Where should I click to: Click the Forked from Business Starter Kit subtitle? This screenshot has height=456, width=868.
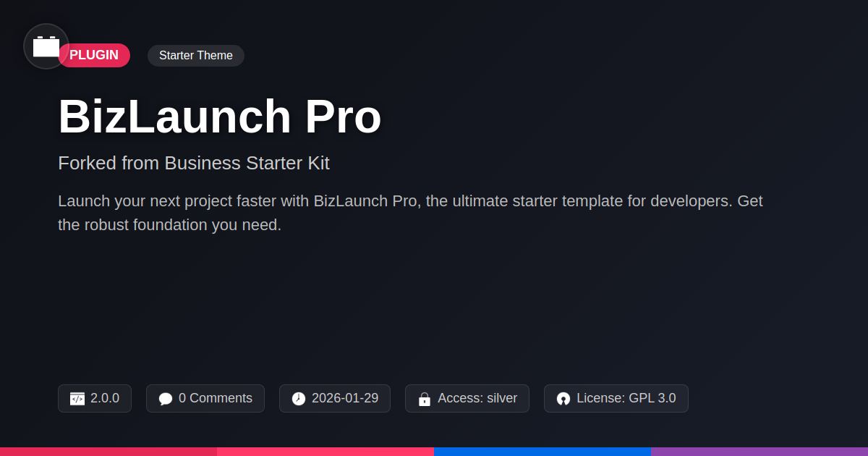click(194, 163)
